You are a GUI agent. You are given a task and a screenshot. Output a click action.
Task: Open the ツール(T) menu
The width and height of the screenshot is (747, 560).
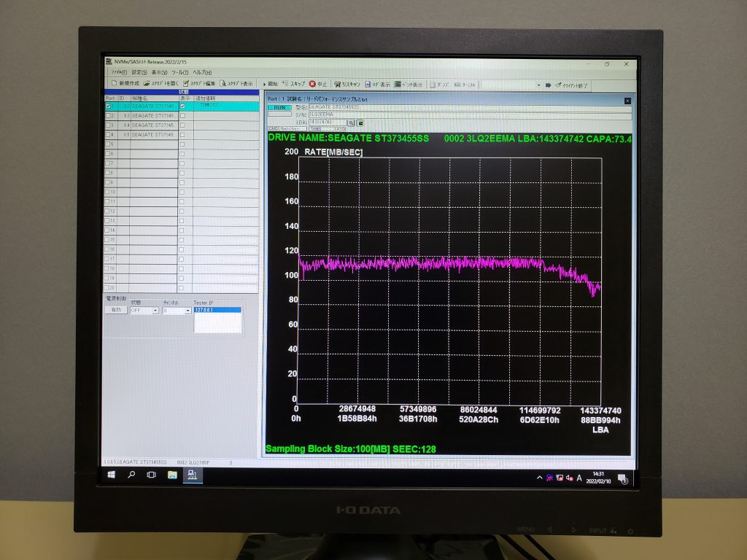(179, 72)
